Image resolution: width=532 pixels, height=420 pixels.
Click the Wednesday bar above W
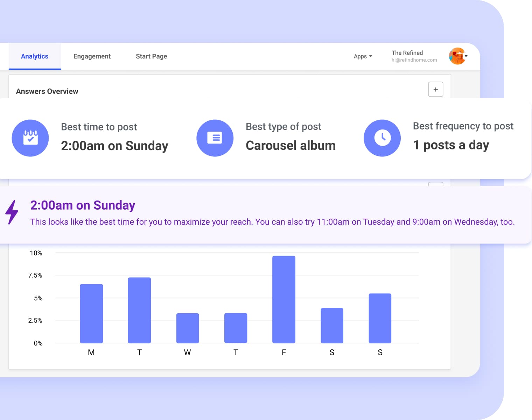188,328
